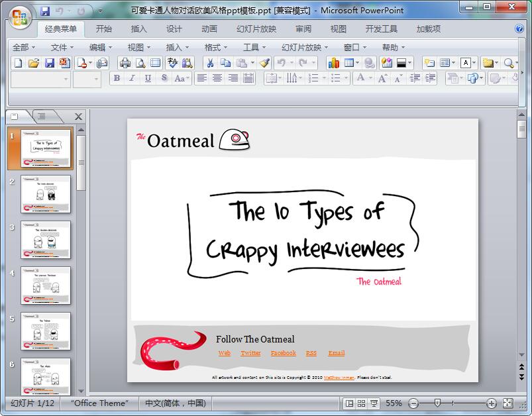The image size is (532, 416).
Task: Open the 开始 ribbon tab
Action: point(103,29)
